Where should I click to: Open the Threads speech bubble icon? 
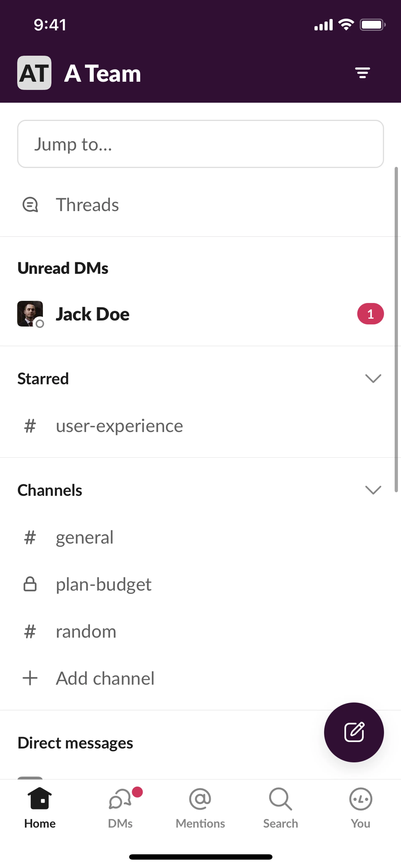(x=30, y=205)
